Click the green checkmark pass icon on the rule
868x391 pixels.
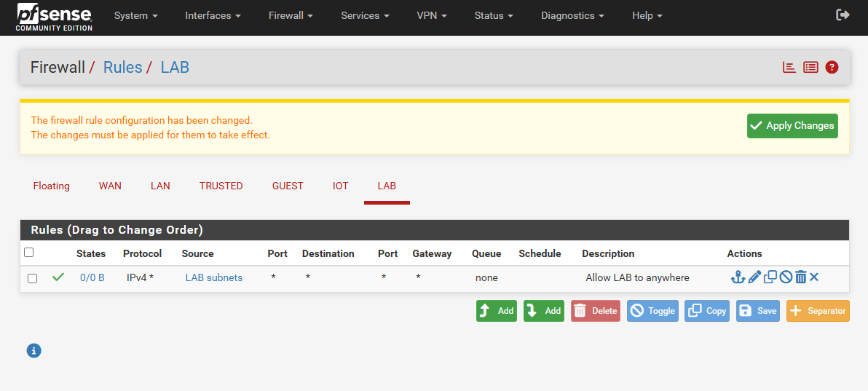pyautogui.click(x=58, y=277)
